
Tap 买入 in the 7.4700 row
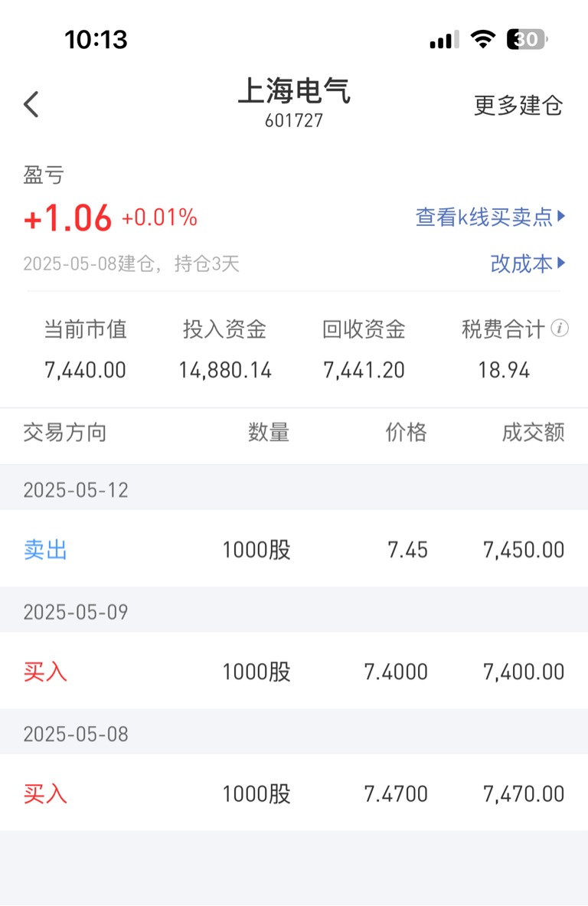tap(45, 794)
